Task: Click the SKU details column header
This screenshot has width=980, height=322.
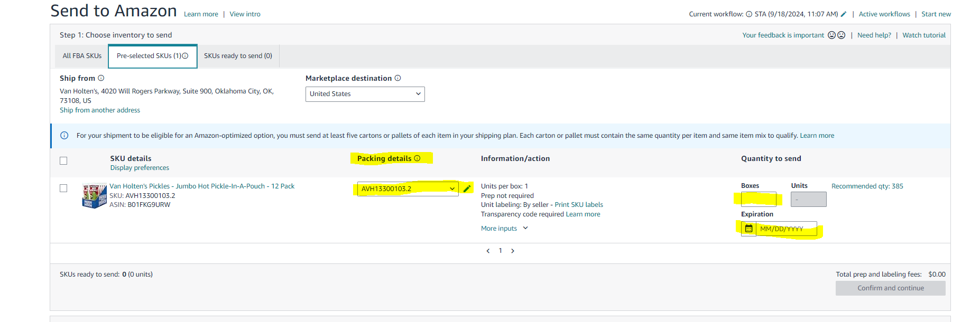Action: tap(131, 158)
